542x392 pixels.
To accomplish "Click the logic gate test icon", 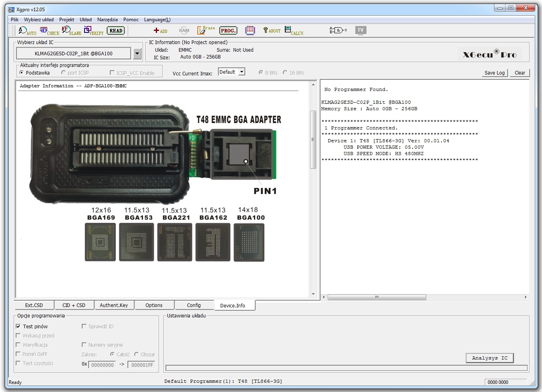I will [338, 30].
